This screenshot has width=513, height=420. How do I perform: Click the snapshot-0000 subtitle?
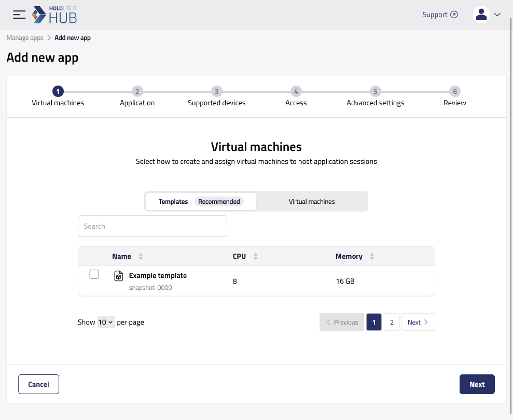[150, 288]
